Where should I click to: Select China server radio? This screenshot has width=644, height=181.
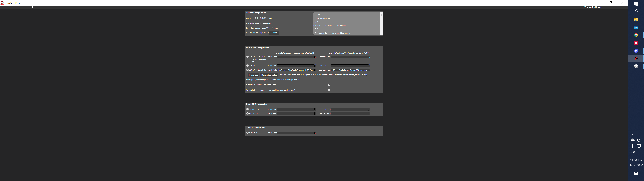(253, 24)
